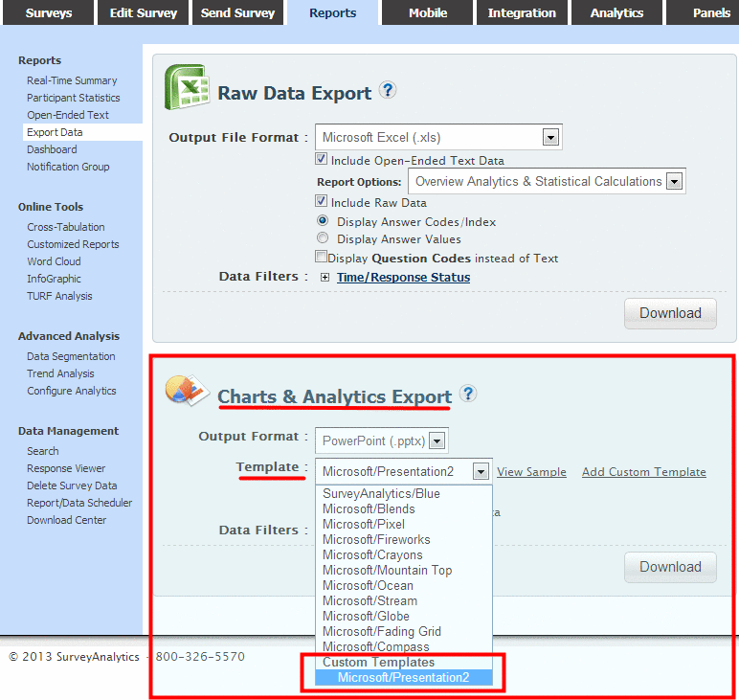Click Add Custom Template link
Screen dimensions: 739x700
coord(643,472)
